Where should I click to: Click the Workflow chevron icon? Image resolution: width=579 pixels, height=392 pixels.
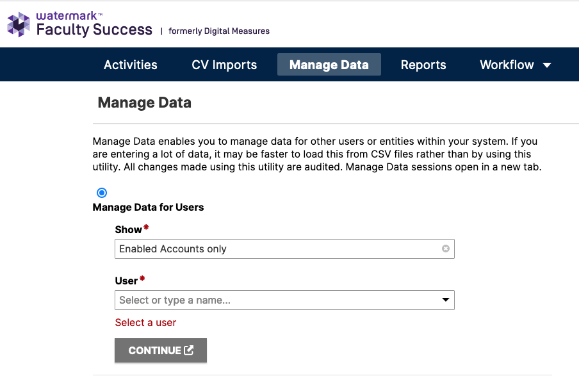pyautogui.click(x=546, y=65)
